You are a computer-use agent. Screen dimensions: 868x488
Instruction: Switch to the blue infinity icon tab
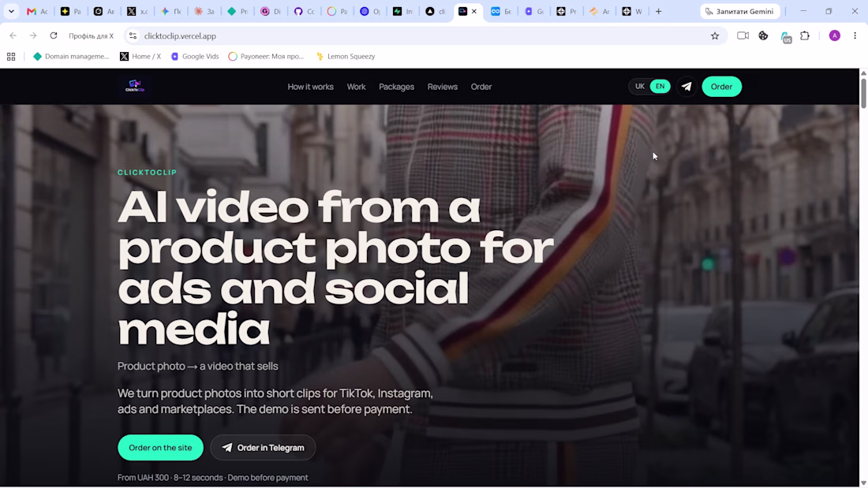[x=500, y=11]
